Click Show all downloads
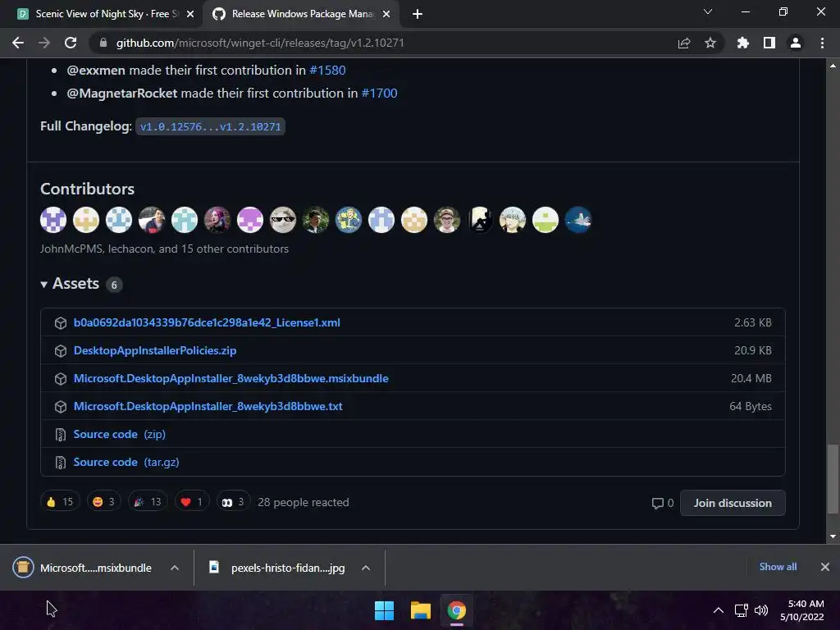Screen dimensions: 840x630 [778, 567]
